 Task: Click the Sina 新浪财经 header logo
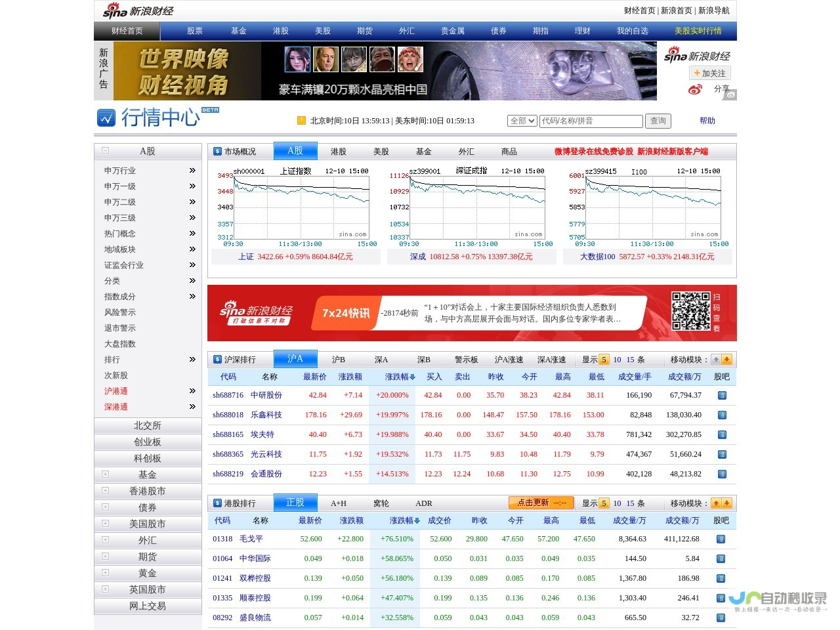pyautogui.click(x=138, y=10)
